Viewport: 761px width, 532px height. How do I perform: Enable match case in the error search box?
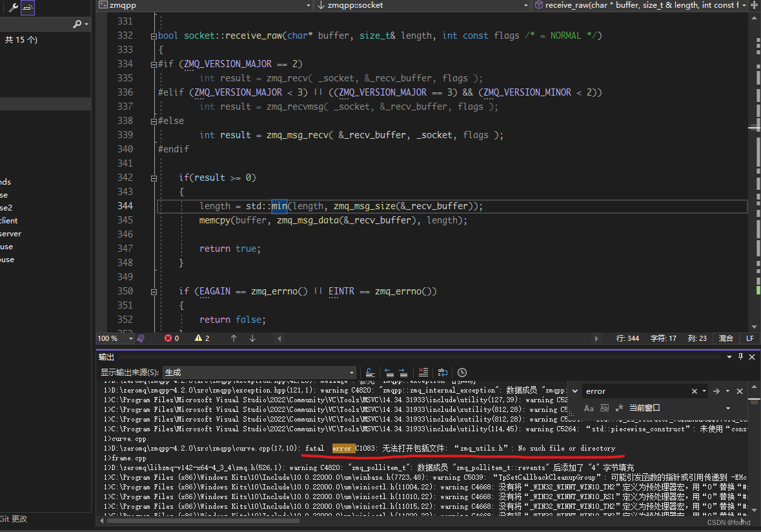click(589, 408)
